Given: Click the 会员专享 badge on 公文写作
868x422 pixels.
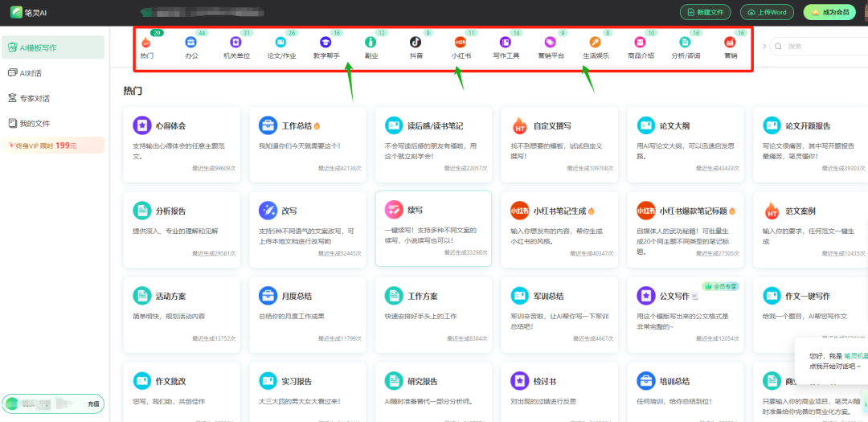Looking at the screenshot, I should pyautogui.click(x=721, y=286).
